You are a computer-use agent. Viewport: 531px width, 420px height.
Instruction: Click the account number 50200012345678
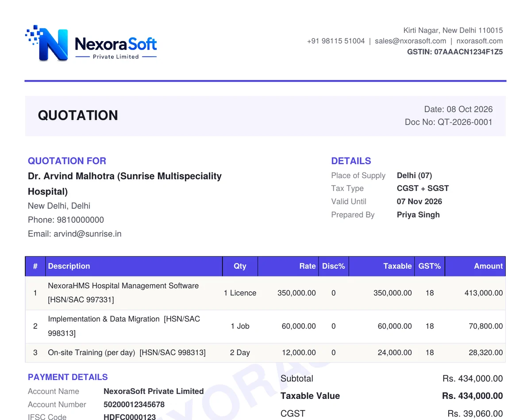[x=134, y=405]
